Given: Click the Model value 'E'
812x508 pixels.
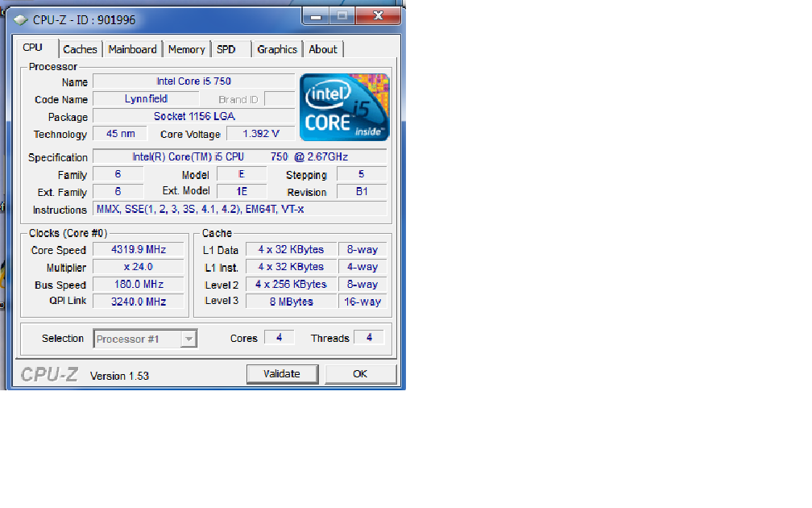Looking at the screenshot, I should tap(242, 174).
